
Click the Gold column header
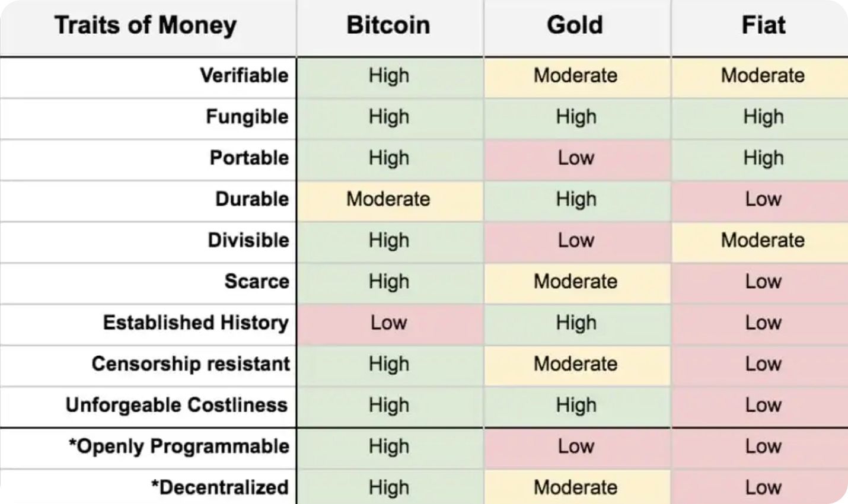click(x=575, y=25)
